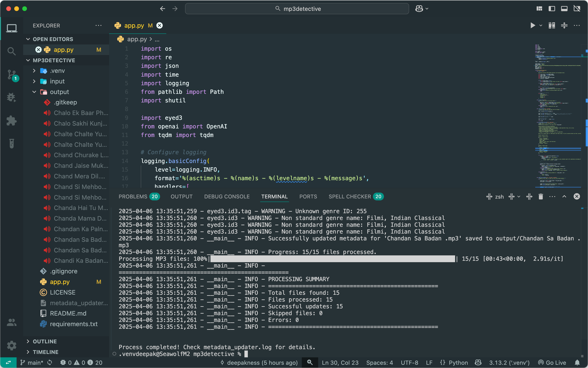Viewport: 588px width, 368px height.
Task: Switch to the DEBUG CONSOLE tab
Action: point(227,197)
